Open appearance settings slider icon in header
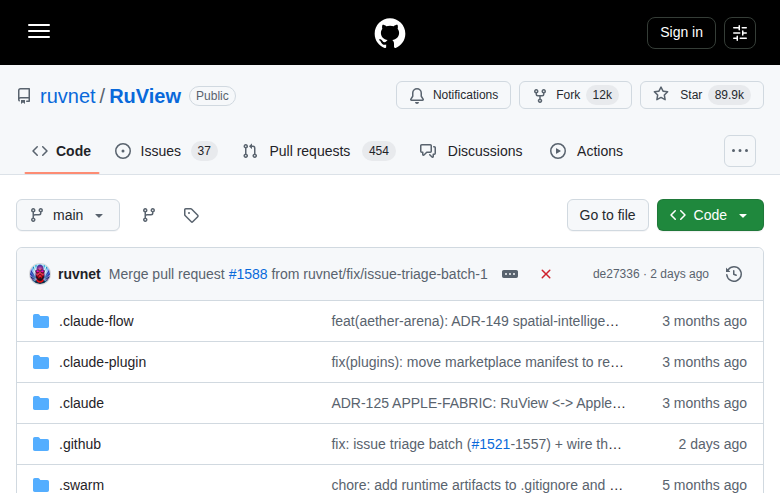 (x=740, y=33)
